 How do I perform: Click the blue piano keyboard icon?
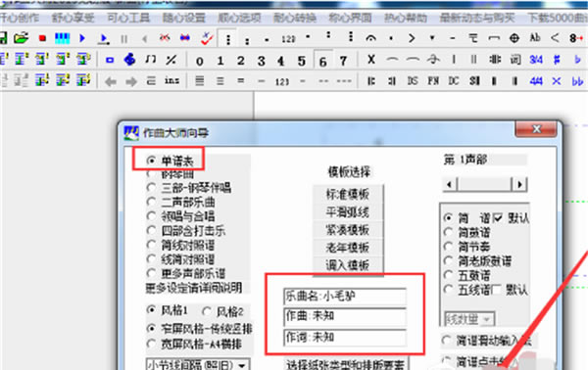click(63, 38)
